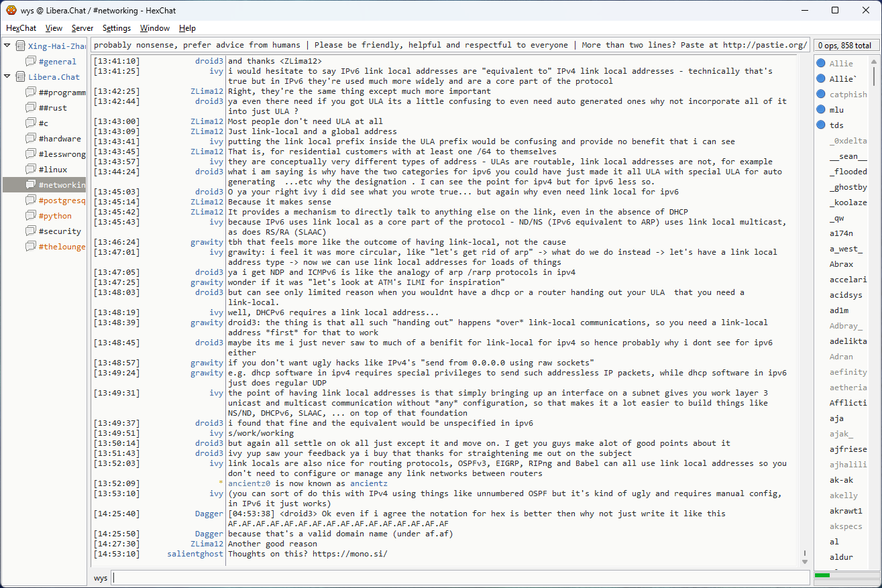The width and height of the screenshot is (882, 588).
Task: Click the blue status dot beside catphish
Action: click(821, 94)
